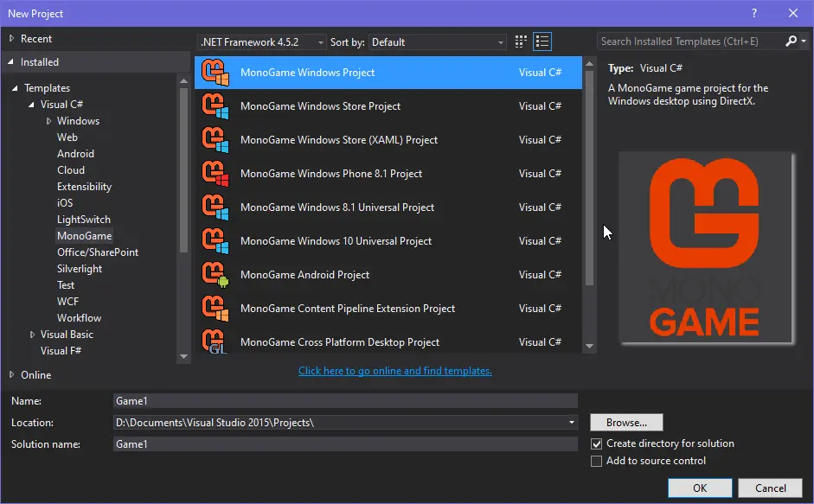Viewport: 814px width, 504px height.
Task: Select the Extensibility template category
Action: pyautogui.click(x=84, y=187)
